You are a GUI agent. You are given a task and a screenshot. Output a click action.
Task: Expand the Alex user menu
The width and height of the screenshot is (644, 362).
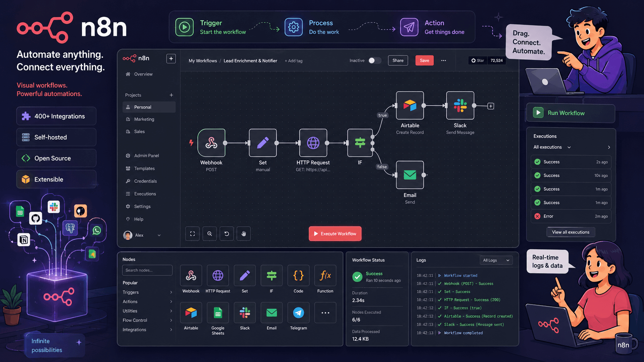coord(142,235)
